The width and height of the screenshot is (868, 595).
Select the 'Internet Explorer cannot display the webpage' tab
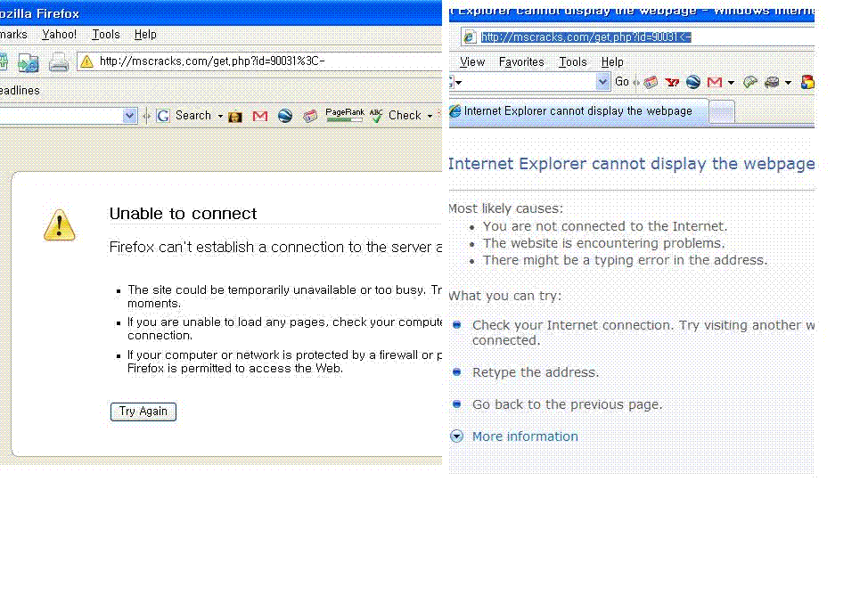(577, 111)
